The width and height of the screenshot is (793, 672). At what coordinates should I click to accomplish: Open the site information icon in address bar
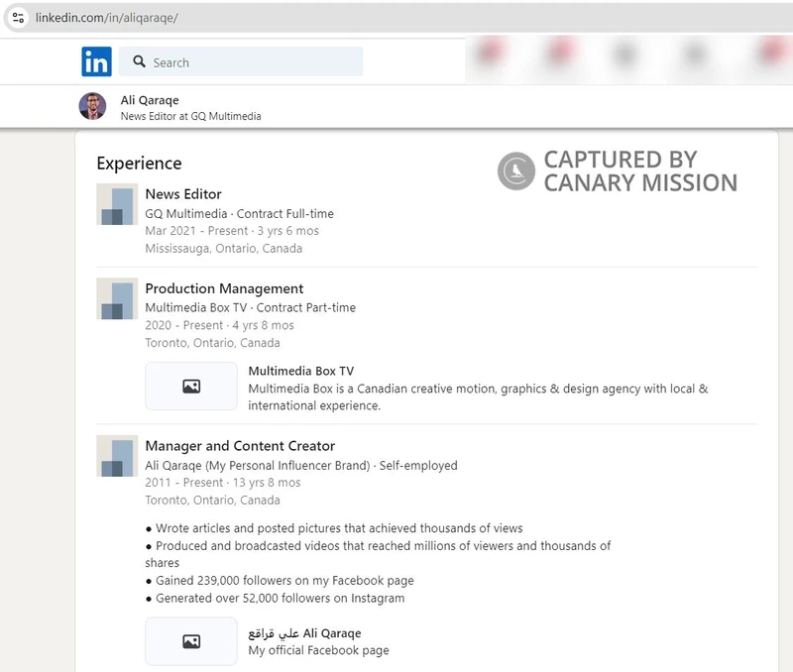18,18
